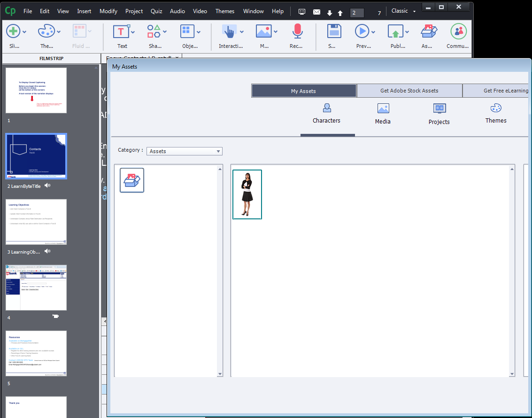Open the Community icon in toolbar

coord(458,31)
